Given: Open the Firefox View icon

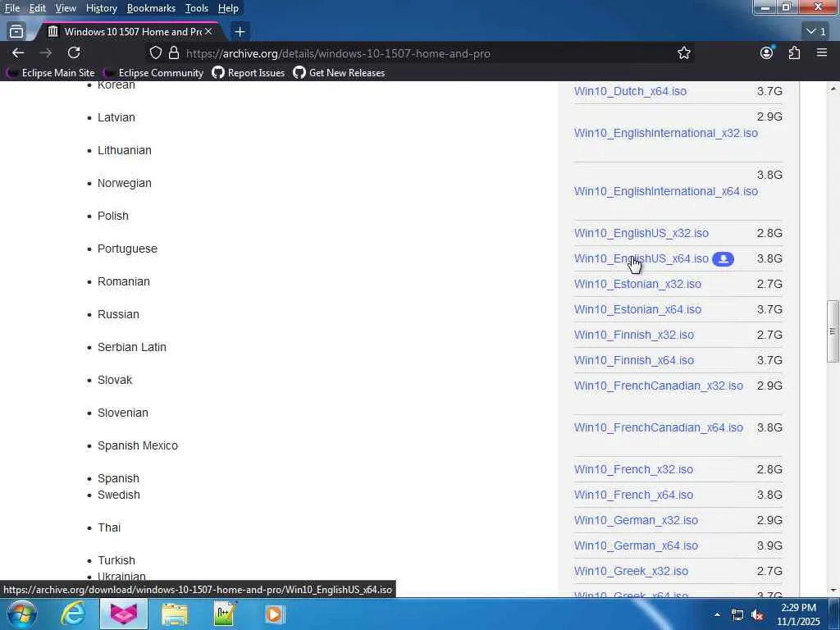Looking at the screenshot, I should coord(16,32).
